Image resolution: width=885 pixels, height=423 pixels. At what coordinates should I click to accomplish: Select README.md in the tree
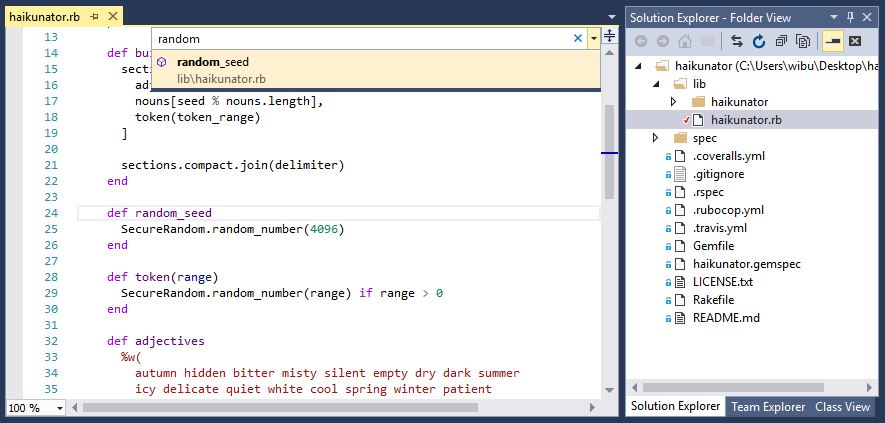pos(726,318)
